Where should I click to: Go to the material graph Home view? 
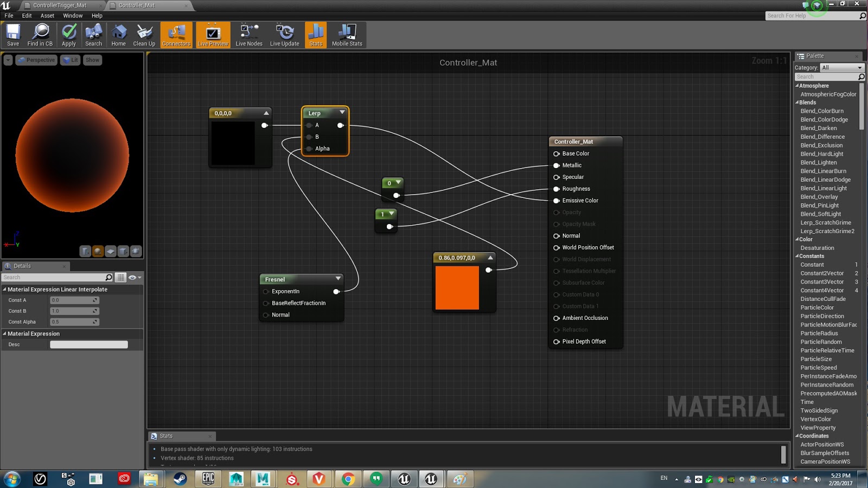click(118, 34)
